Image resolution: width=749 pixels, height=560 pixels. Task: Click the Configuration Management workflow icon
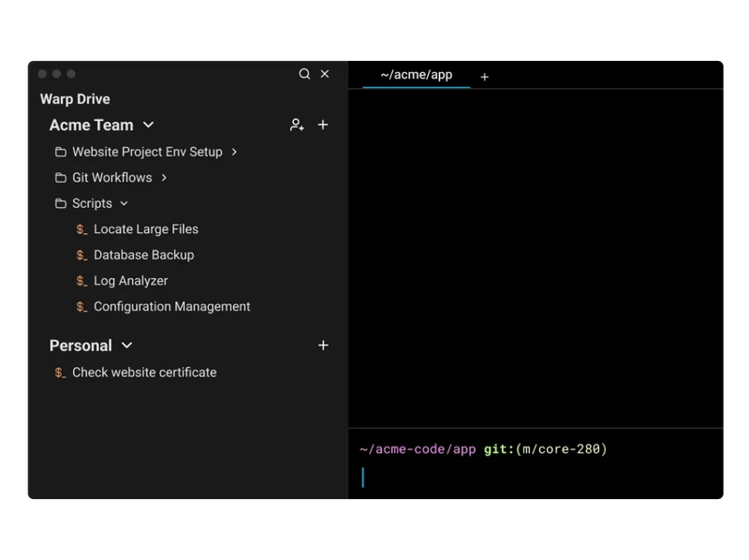[81, 307]
